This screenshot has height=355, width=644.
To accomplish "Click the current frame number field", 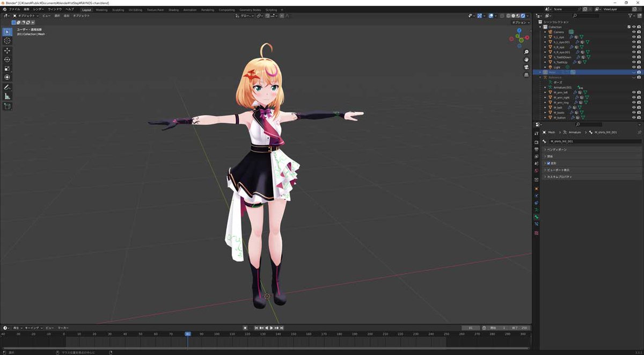I will (x=471, y=328).
